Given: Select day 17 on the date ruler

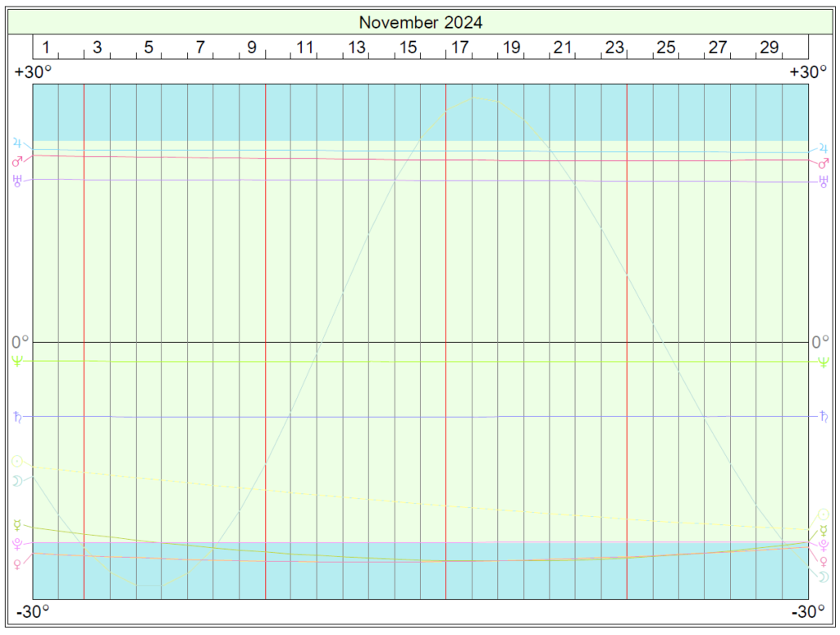Looking at the screenshot, I should (x=459, y=48).
